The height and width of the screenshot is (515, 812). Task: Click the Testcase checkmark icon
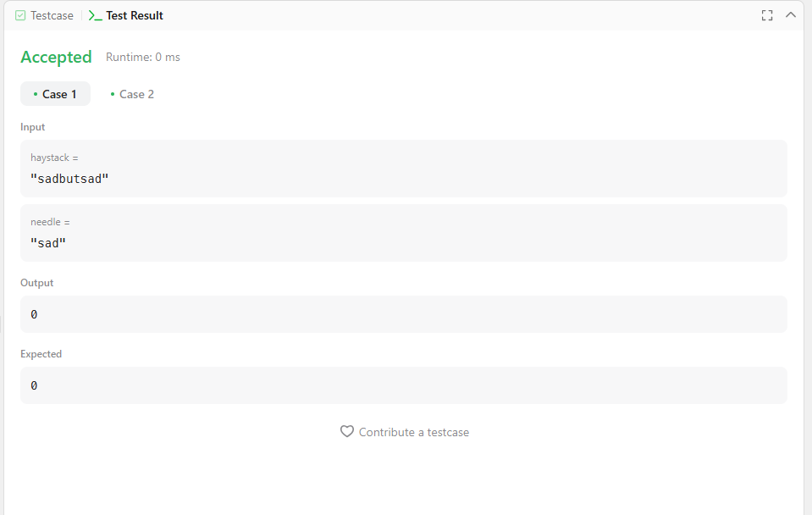20,15
